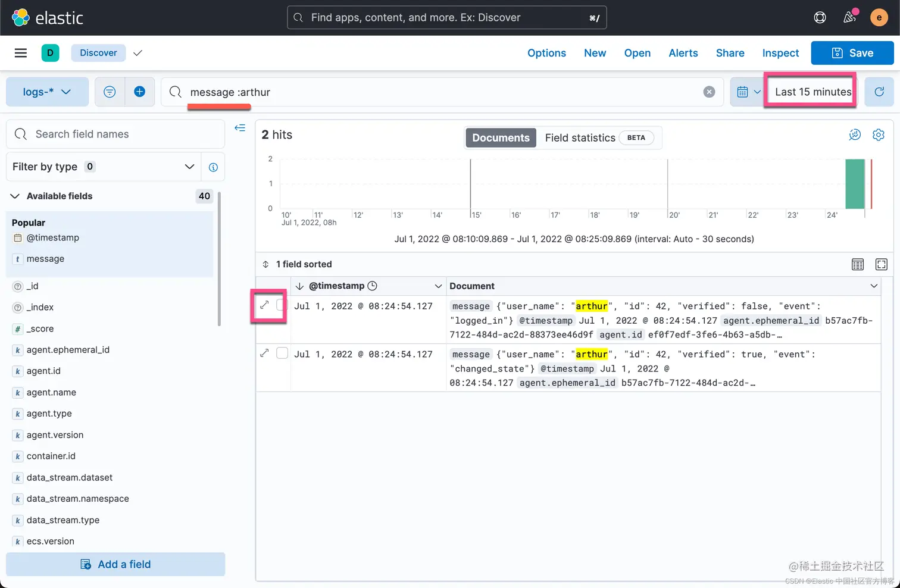Refresh the query results

click(879, 92)
